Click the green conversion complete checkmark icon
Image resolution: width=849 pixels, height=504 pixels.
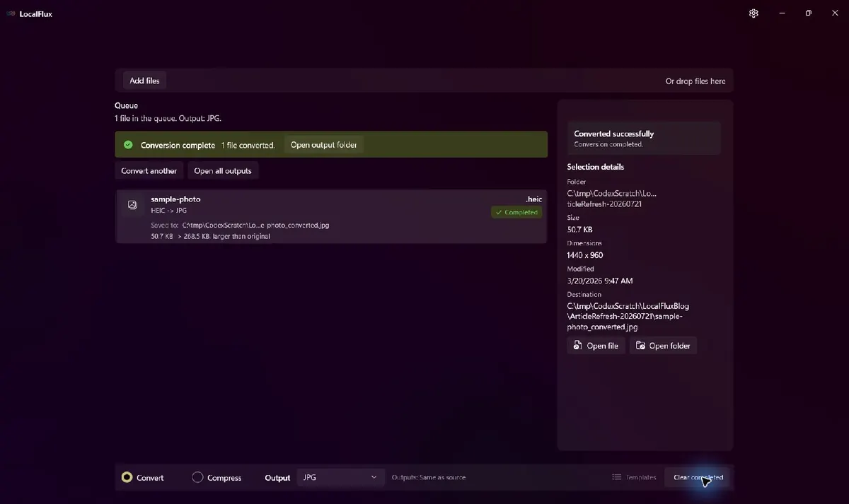click(128, 145)
